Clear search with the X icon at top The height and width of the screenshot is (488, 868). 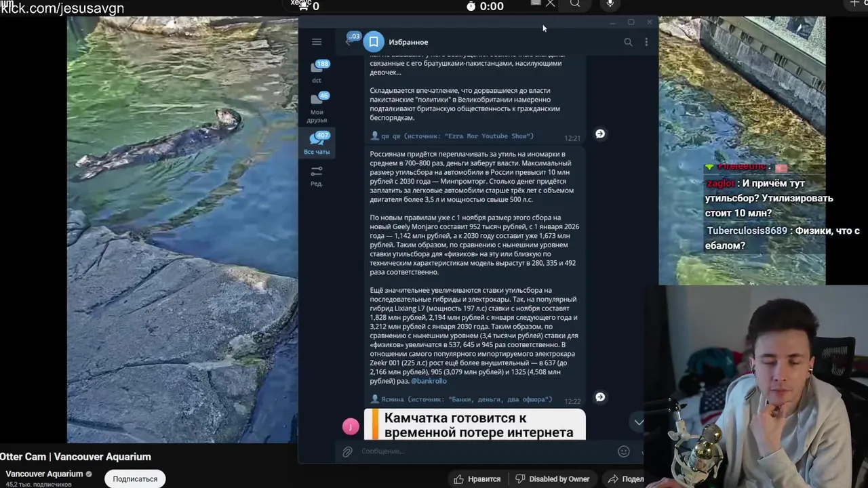550,4
